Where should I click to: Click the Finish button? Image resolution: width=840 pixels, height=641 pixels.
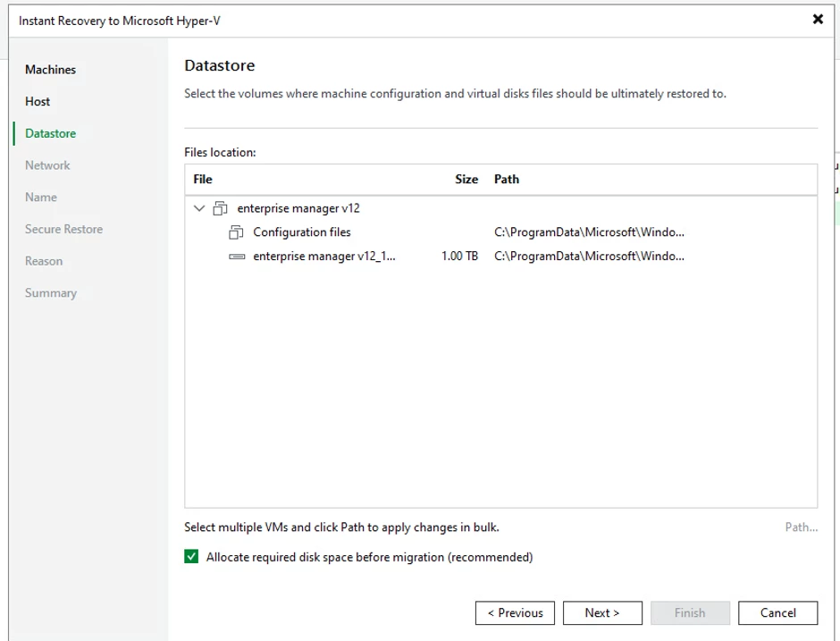(690, 612)
